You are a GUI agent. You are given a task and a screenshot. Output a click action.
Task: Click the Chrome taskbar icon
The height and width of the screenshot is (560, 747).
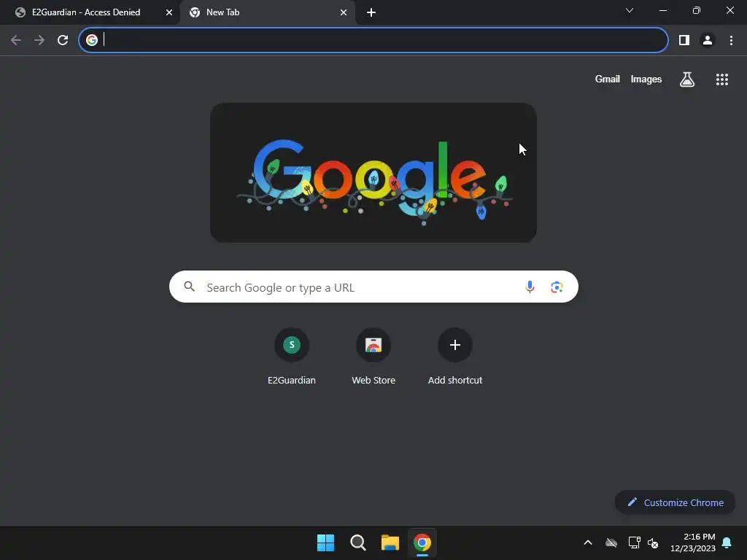[x=422, y=542]
